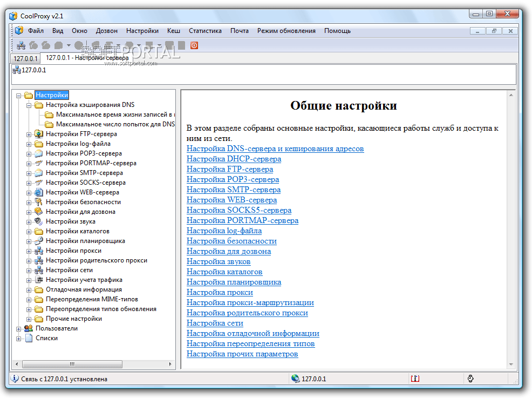The width and height of the screenshot is (532, 398).
Task: Expand the Прочие настройки node
Action: [29, 319]
